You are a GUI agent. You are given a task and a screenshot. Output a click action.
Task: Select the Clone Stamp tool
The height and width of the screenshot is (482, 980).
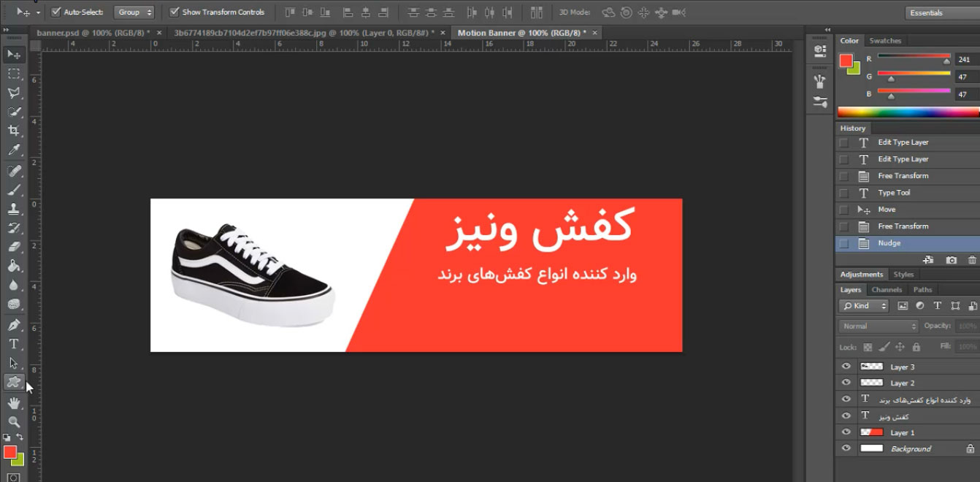[13, 209]
